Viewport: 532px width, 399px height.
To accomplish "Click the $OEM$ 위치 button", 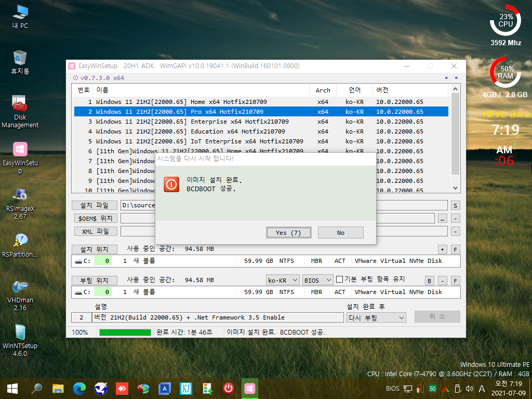I will tap(96, 219).
